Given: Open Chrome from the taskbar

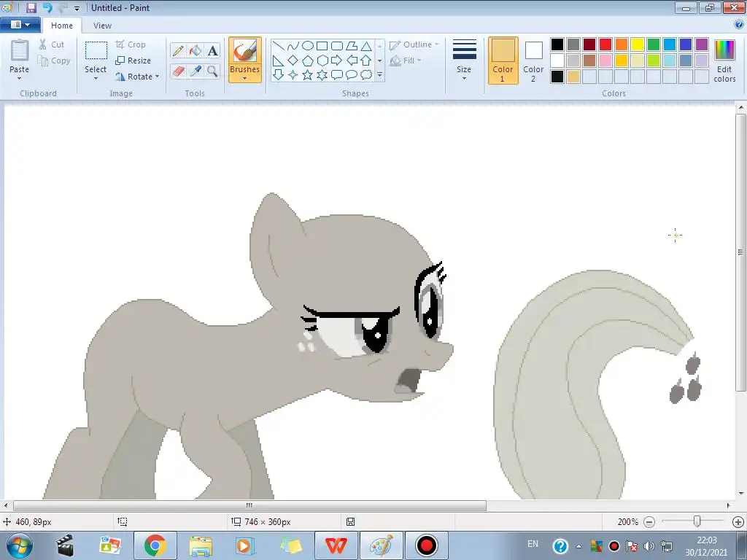Looking at the screenshot, I should [x=155, y=545].
